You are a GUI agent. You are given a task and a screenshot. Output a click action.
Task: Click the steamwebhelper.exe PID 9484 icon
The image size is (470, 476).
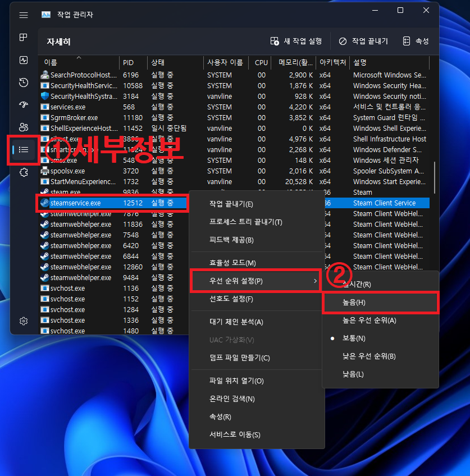point(44,277)
